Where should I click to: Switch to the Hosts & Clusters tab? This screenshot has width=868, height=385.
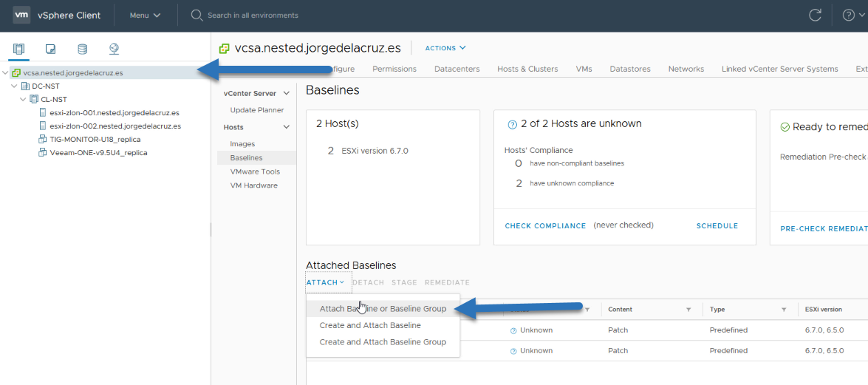point(527,69)
